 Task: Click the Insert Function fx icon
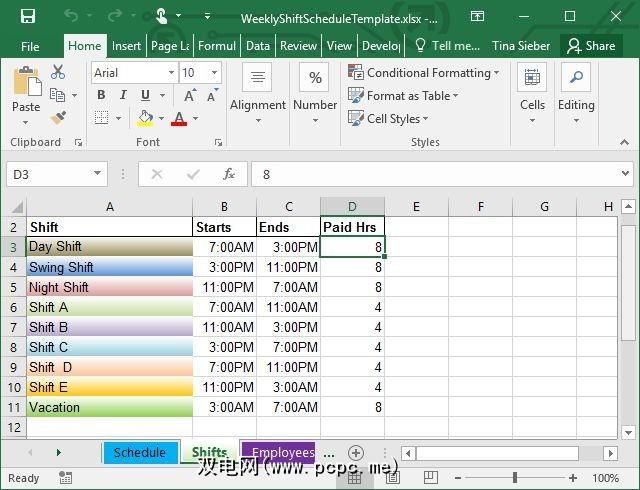[x=229, y=174]
